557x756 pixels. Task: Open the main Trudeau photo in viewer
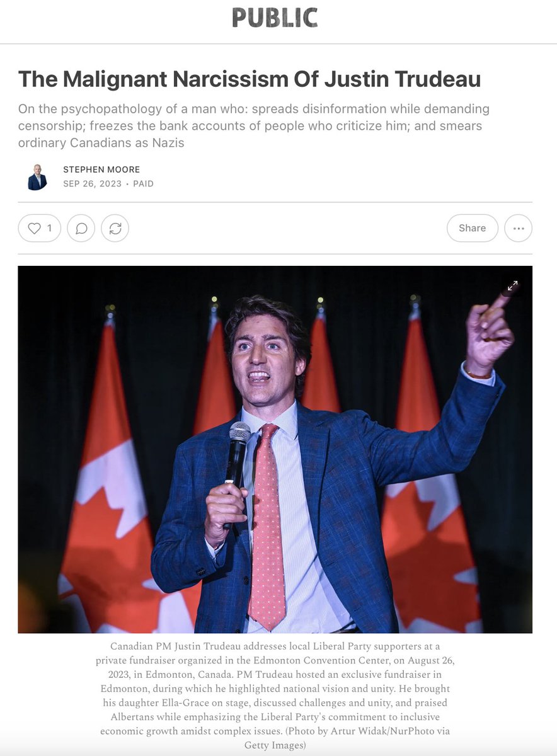coord(275,449)
